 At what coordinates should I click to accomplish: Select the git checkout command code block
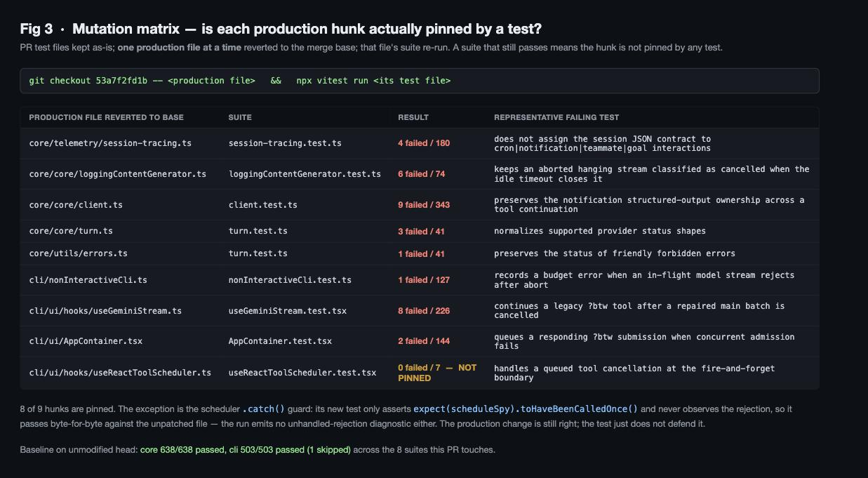tap(420, 81)
